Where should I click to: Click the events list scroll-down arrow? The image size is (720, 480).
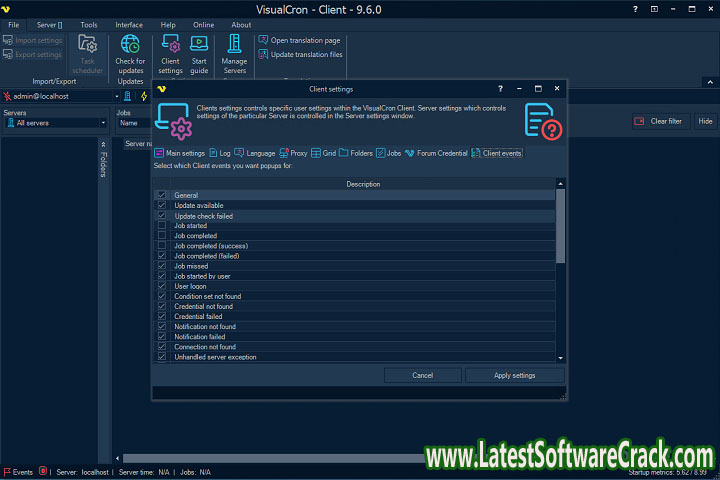[560, 358]
